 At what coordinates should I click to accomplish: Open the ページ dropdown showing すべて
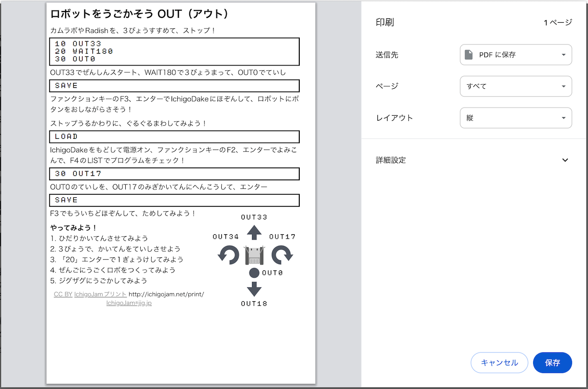coord(516,86)
